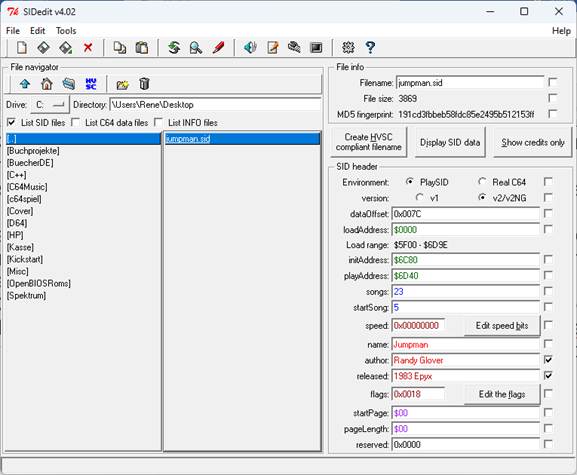Click the red X delete icon
The height and width of the screenshot is (475, 577).
pos(88,47)
